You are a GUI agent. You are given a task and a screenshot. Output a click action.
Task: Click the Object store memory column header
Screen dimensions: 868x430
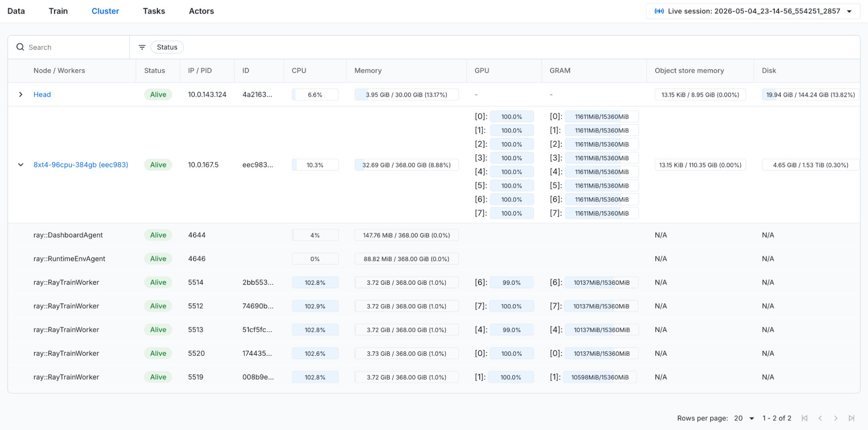click(689, 71)
